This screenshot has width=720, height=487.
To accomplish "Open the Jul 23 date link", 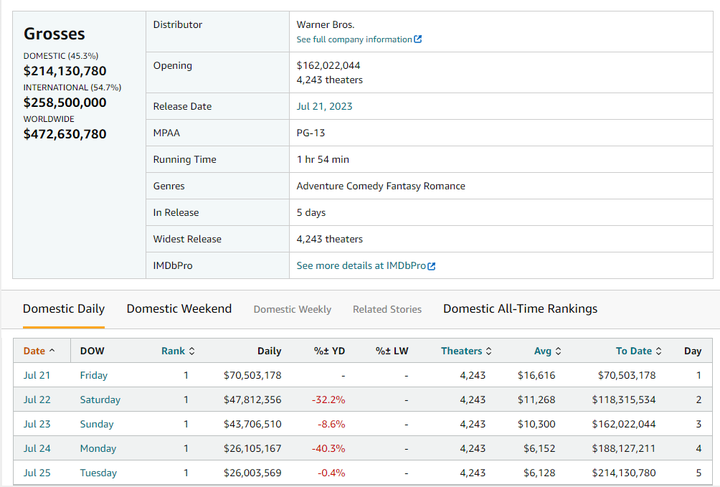I will tap(37, 424).
